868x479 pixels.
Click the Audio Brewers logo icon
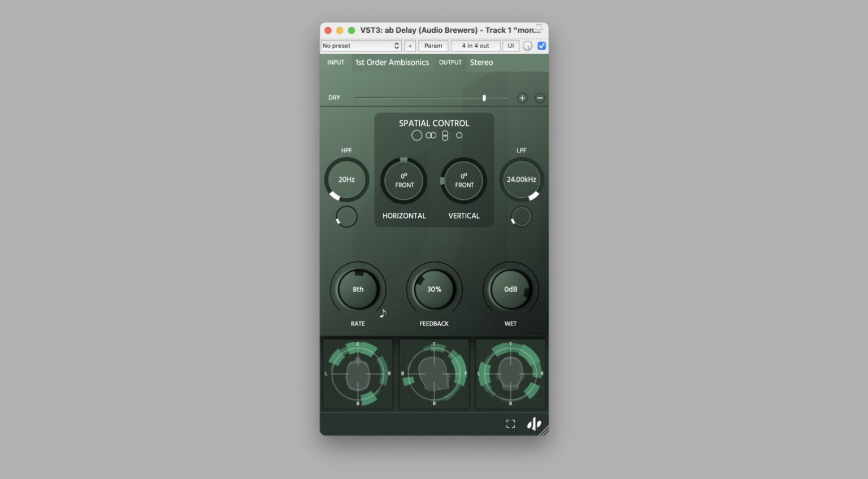(534, 424)
